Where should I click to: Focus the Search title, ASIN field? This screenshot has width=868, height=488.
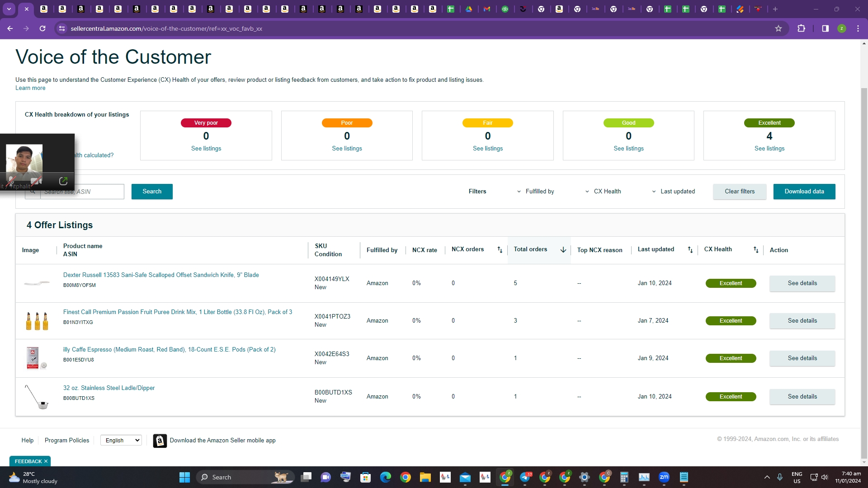tap(82, 192)
